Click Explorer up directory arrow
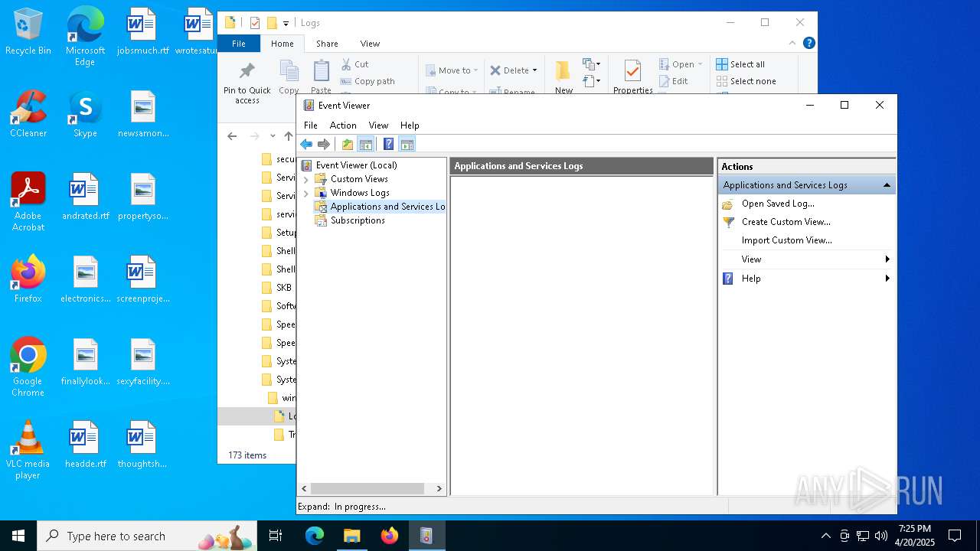 tap(289, 136)
